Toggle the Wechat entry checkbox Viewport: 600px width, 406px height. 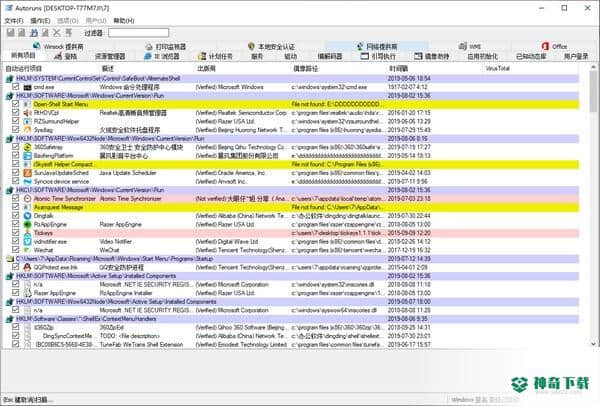(15, 250)
